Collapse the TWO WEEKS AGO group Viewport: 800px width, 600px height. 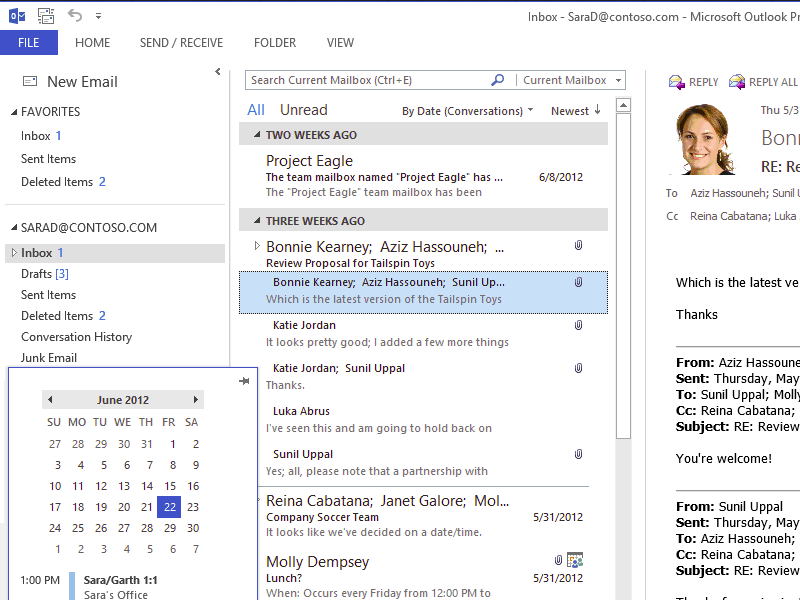(257, 135)
